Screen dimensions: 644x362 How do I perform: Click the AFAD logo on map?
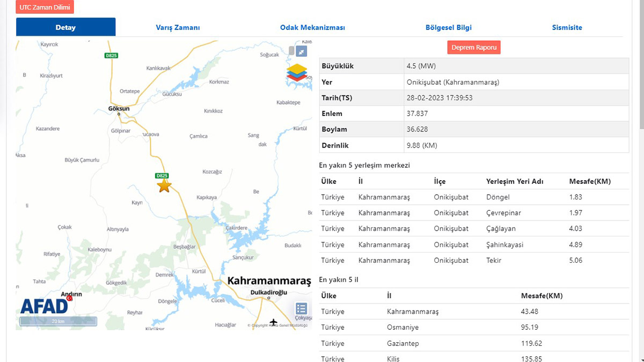click(x=45, y=305)
